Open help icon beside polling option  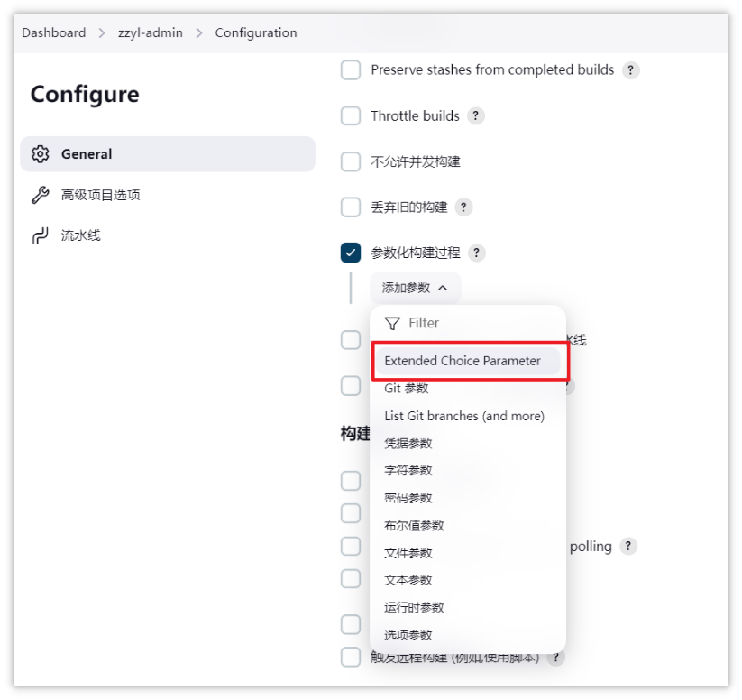tap(628, 546)
